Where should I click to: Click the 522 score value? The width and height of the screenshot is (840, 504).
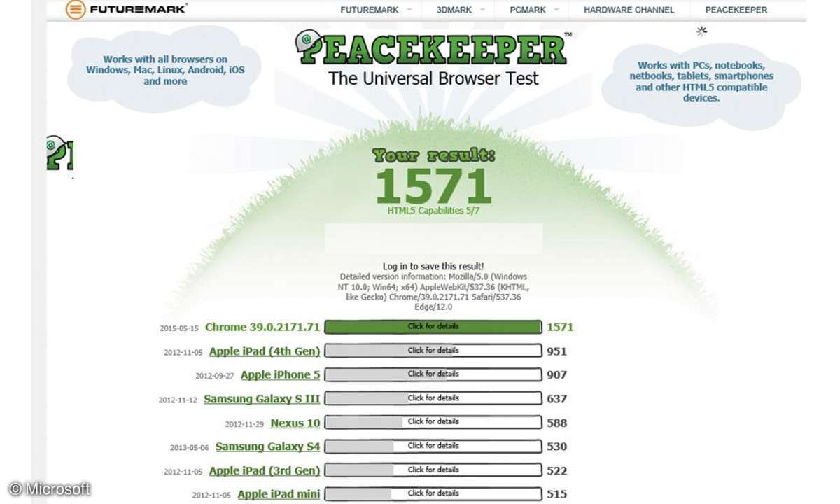(x=557, y=470)
